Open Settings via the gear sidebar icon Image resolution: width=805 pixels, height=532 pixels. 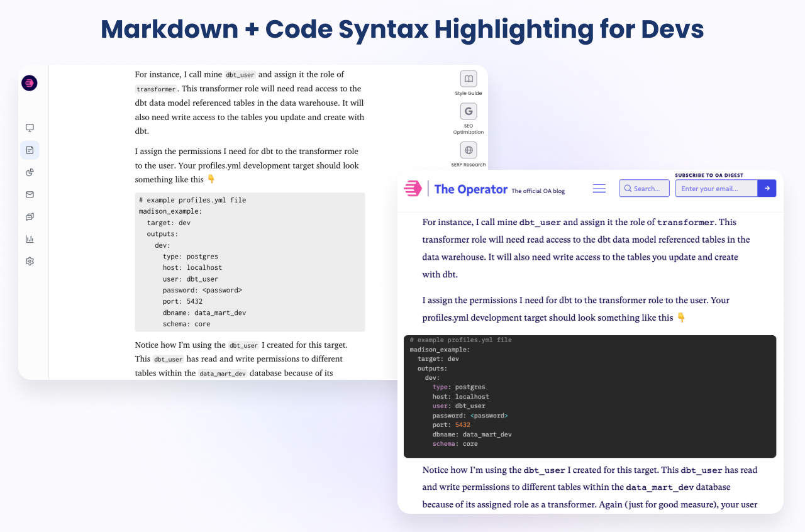pos(29,261)
